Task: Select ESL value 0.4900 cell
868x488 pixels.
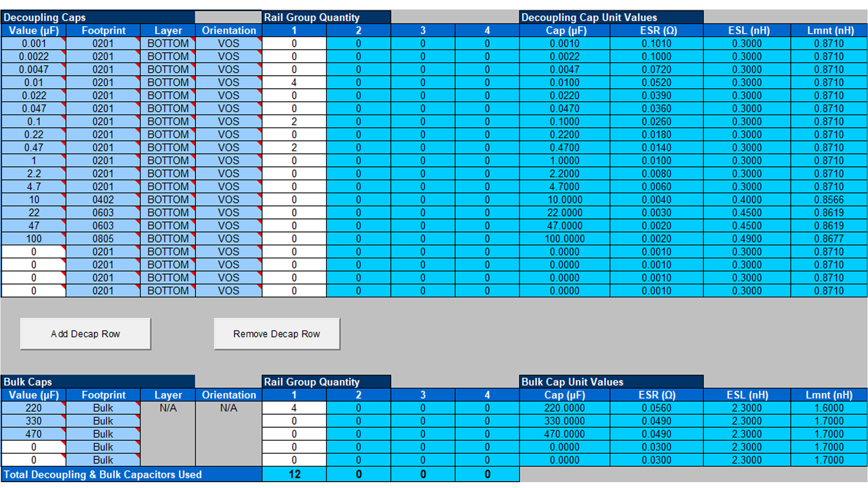Action: pyautogui.click(x=747, y=239)
